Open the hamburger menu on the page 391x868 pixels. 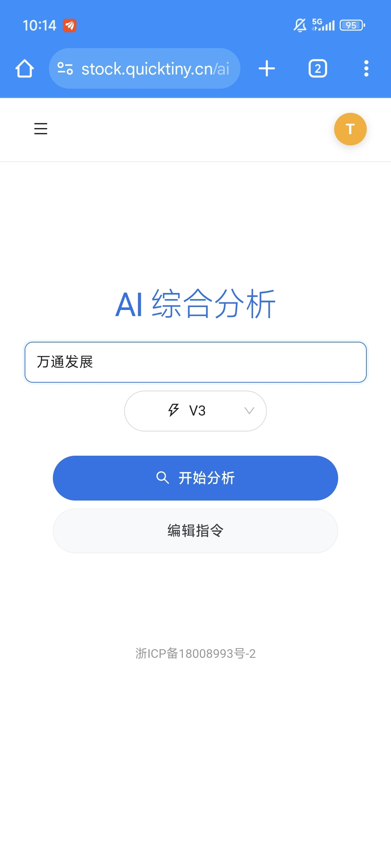(x=41, y=129)
